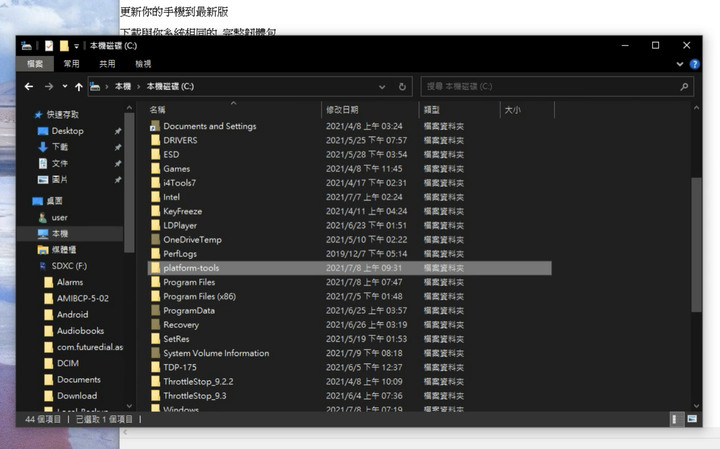
Task: Refresh the current folder view
Action: point(402,86)
